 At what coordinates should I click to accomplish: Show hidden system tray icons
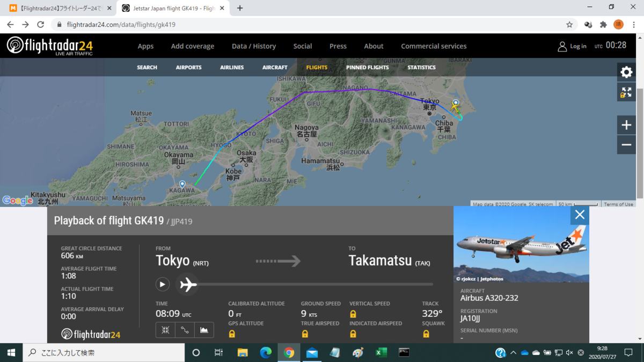tap(514, 352)
